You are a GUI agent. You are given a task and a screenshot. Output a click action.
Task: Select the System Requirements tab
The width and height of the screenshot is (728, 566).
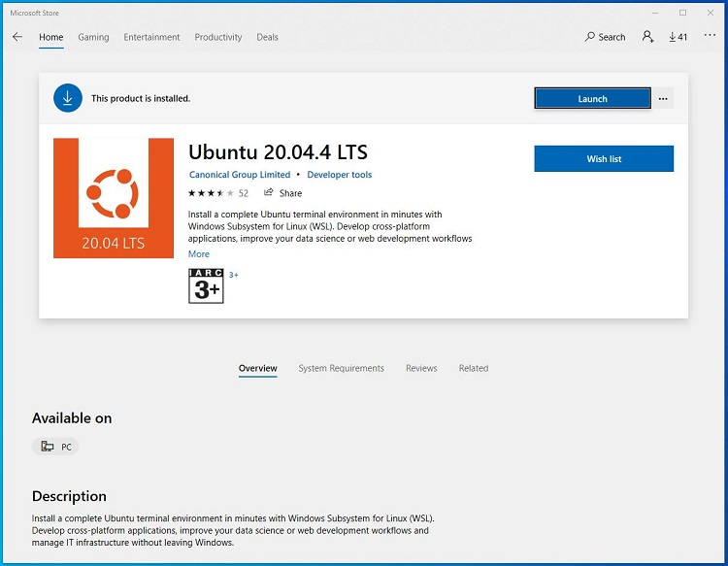tap(342, 368)
